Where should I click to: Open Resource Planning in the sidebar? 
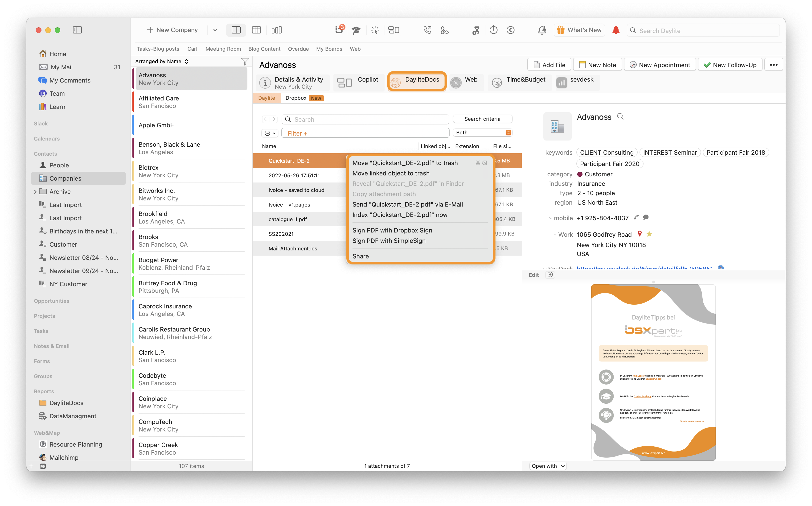click(x=71, y=444)
